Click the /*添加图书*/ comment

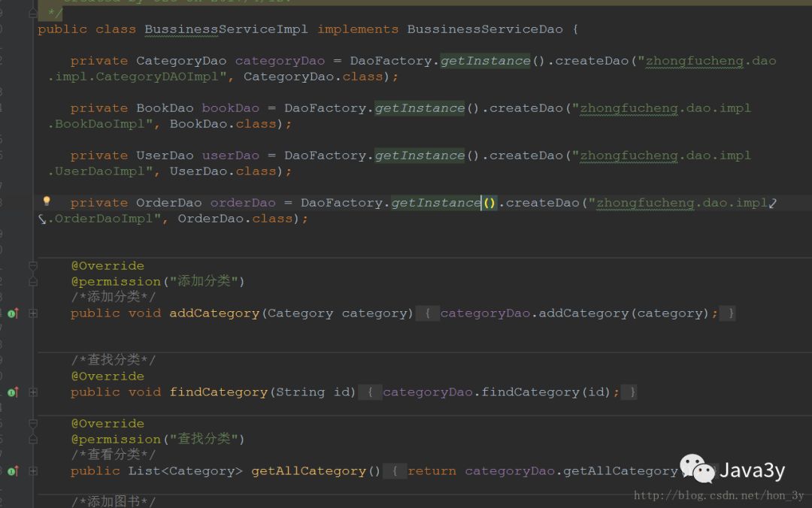(114, 501)
